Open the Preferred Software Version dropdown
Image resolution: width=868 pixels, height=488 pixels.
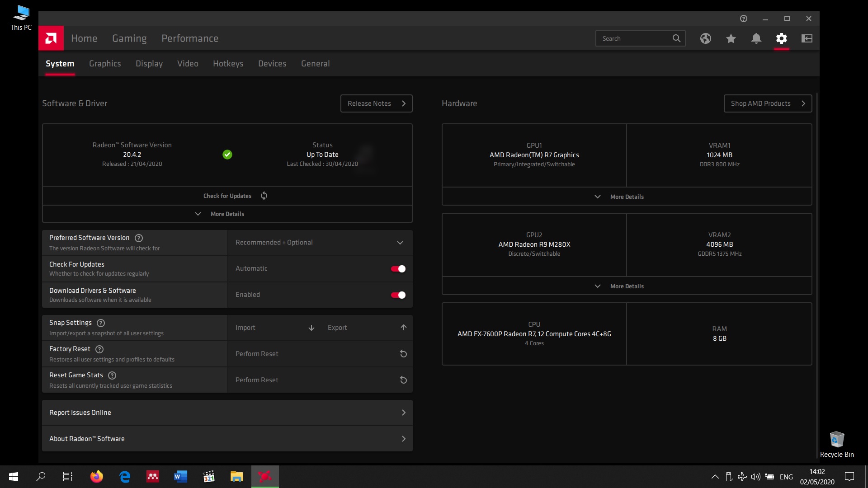coord(320,243)
